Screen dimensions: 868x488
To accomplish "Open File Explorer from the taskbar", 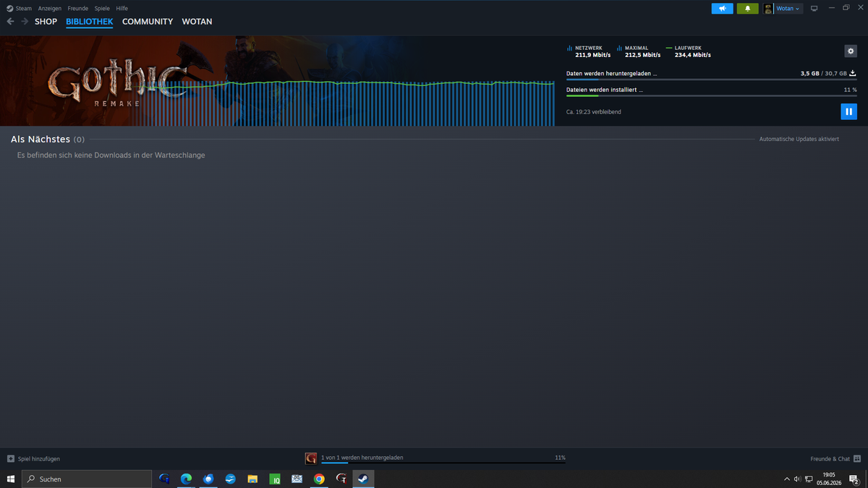I will click(x=252, y=479).
